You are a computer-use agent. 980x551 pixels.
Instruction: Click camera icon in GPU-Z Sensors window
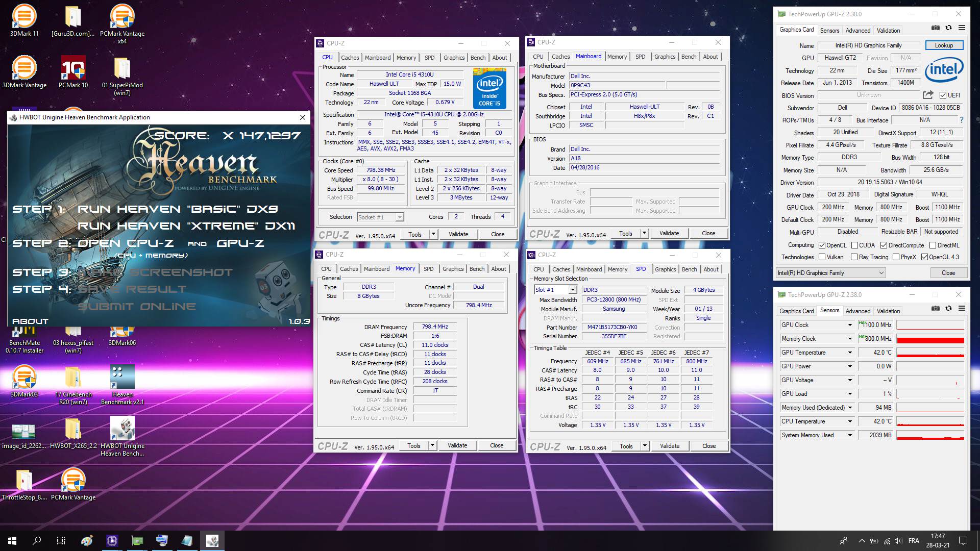click(x=935, y=309)
